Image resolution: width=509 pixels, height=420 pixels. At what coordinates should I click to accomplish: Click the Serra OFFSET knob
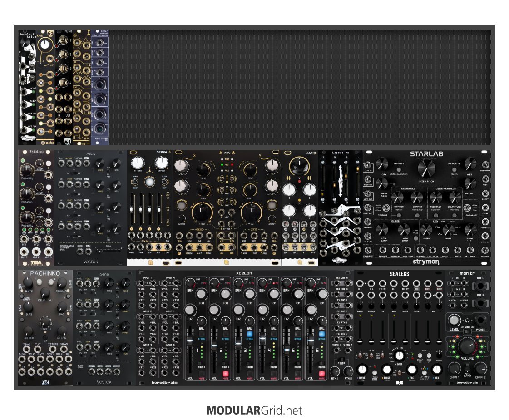(x=161, y=162)
